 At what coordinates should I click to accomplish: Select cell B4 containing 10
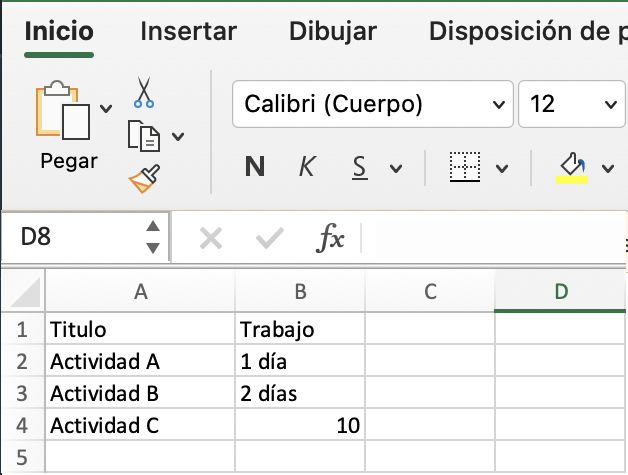point(300,425)
